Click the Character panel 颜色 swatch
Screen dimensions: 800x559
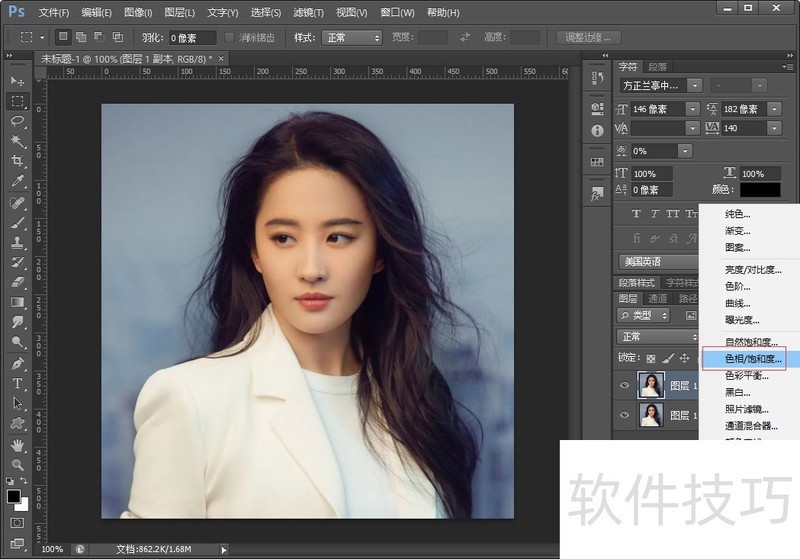tap(760, 190)
